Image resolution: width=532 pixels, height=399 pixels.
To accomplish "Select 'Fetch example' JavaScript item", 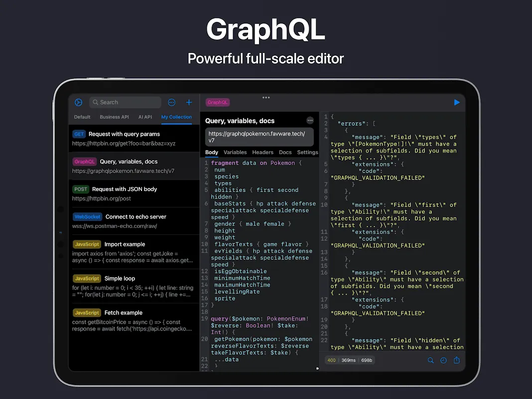I will pyautogui.click(x=134, y=321).
